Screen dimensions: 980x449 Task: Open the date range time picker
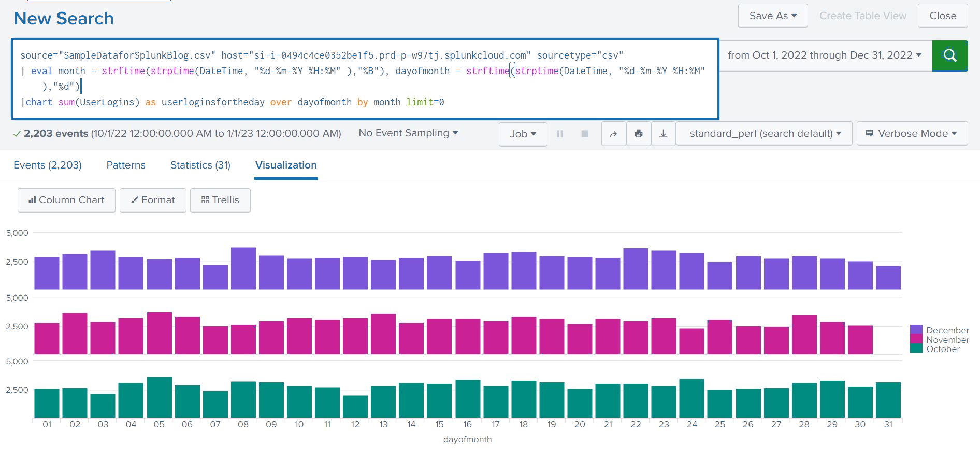click(825, 55)
